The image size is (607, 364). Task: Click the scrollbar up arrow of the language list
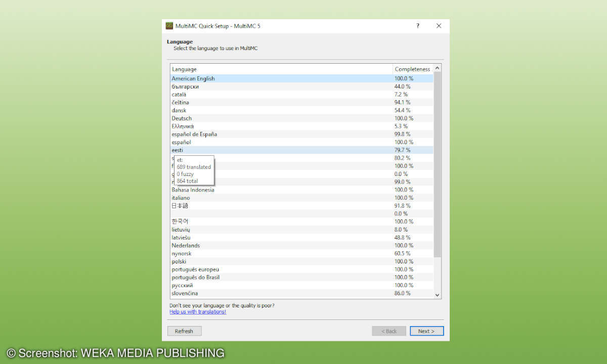(438, 68)
